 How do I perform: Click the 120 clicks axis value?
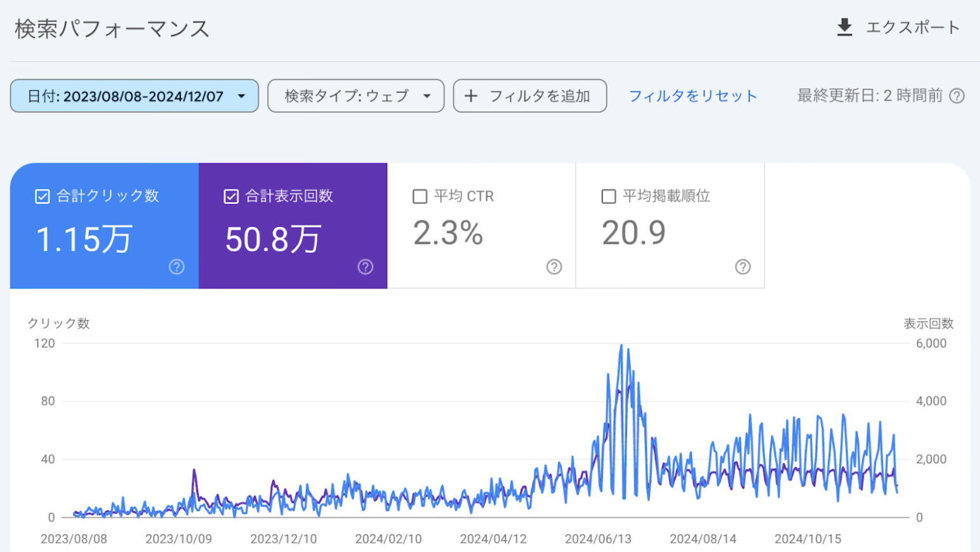(x=44, y=344)
